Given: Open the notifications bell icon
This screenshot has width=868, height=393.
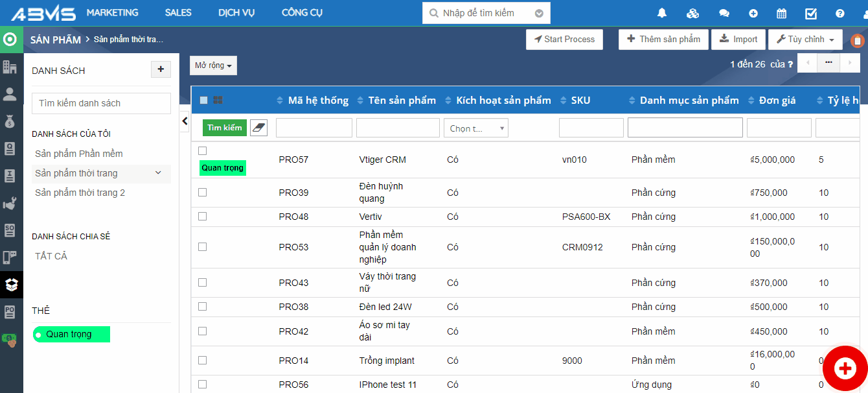Looking at the screenshot, I should (662, 13).
